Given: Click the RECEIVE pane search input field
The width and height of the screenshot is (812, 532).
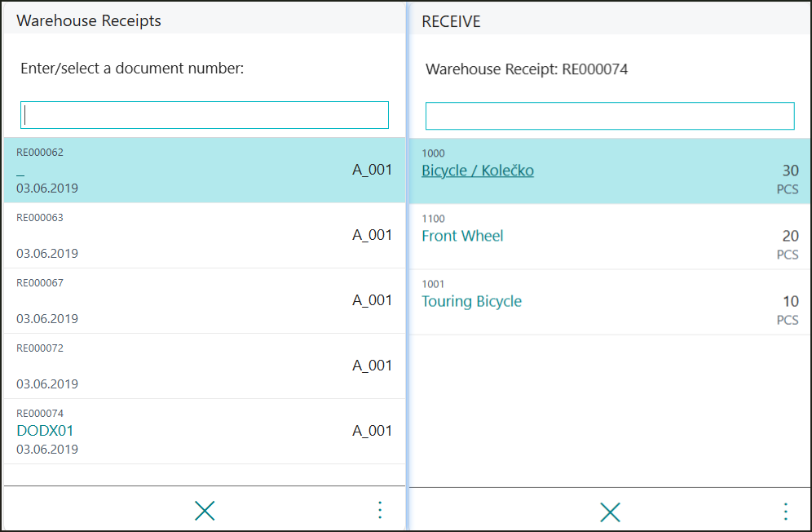Looking at the screenshot, I should click(610, 116).
